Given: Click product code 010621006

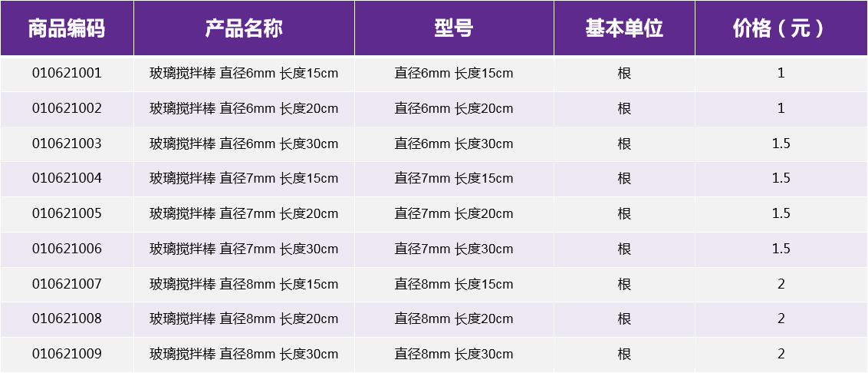Looking at the screenshot, I should pyautogui.click(x=67, y=249).
